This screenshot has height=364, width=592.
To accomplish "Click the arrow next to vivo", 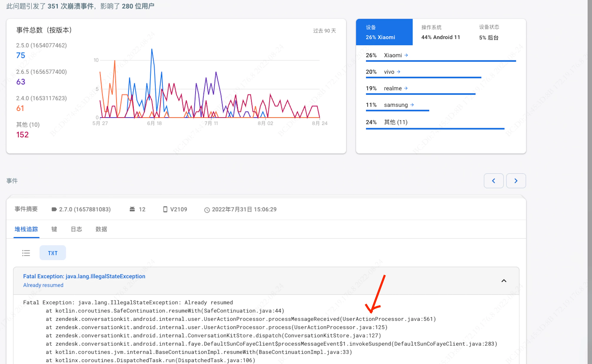I will (x=398, y=72).
